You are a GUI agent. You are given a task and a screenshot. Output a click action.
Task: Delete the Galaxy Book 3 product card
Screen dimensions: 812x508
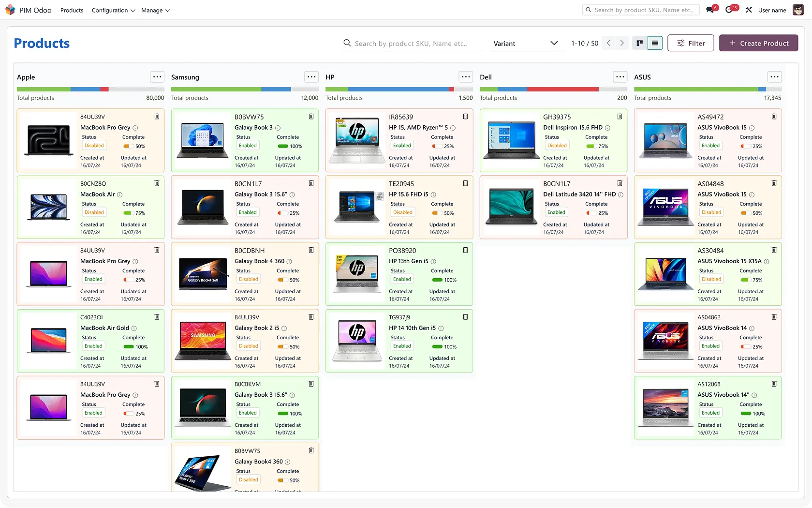point(311,117)
